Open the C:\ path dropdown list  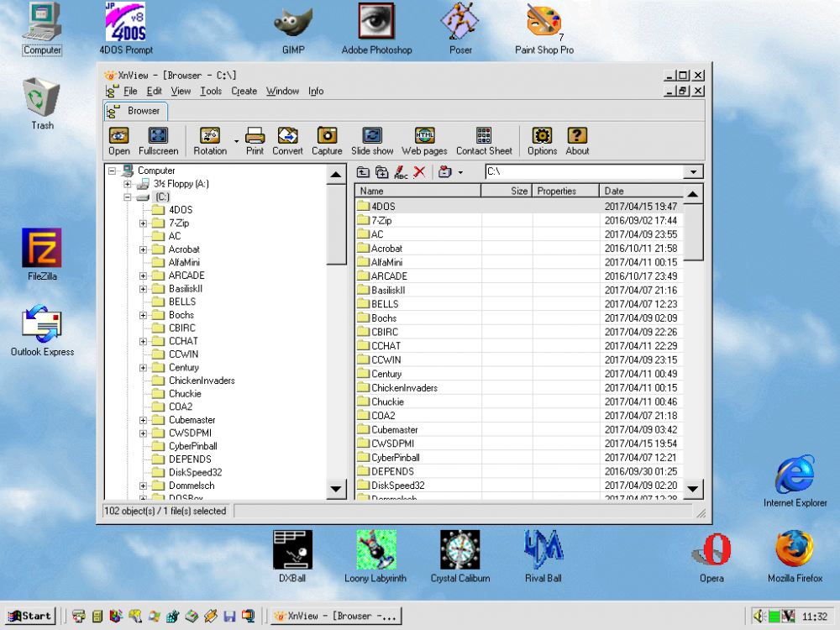point(693,171)
